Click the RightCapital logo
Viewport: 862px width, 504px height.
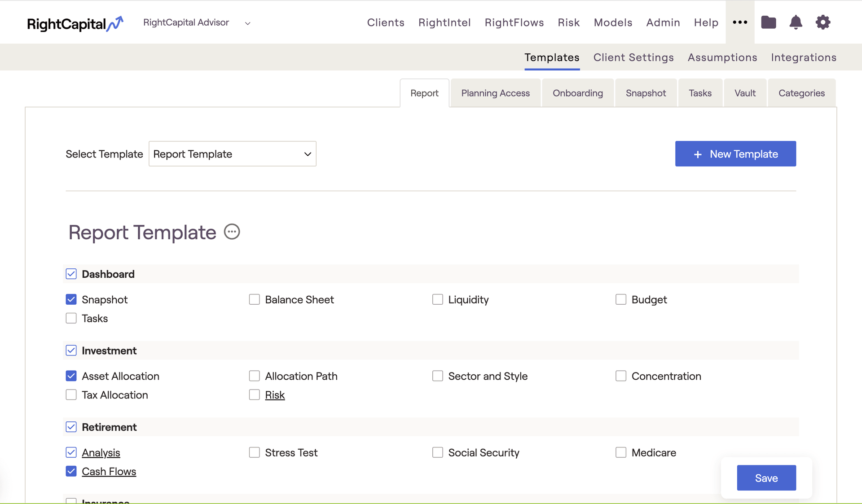point(75,23)
